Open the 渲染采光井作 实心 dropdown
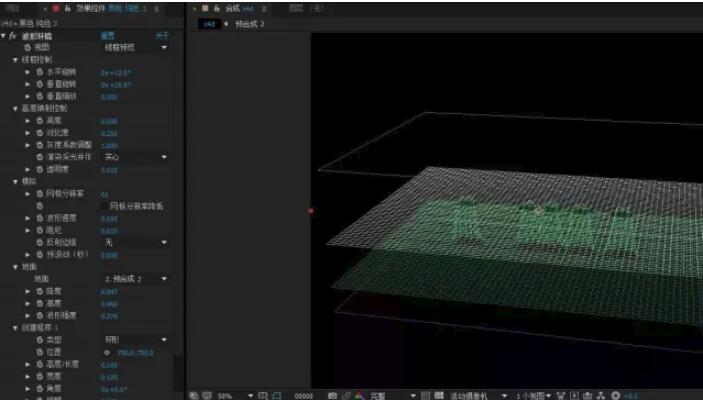Viewport: 703px width, 400px height. (135, 157)
